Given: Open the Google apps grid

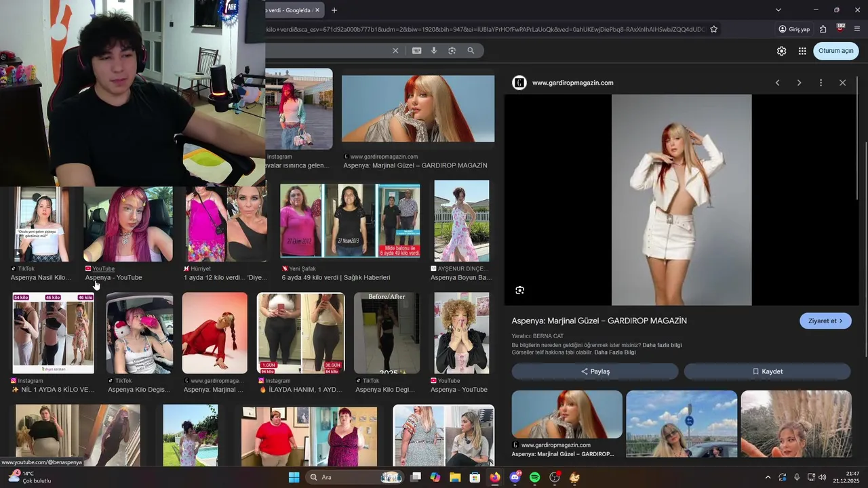Looking at the screenshot, I should [x=802, y=51].
